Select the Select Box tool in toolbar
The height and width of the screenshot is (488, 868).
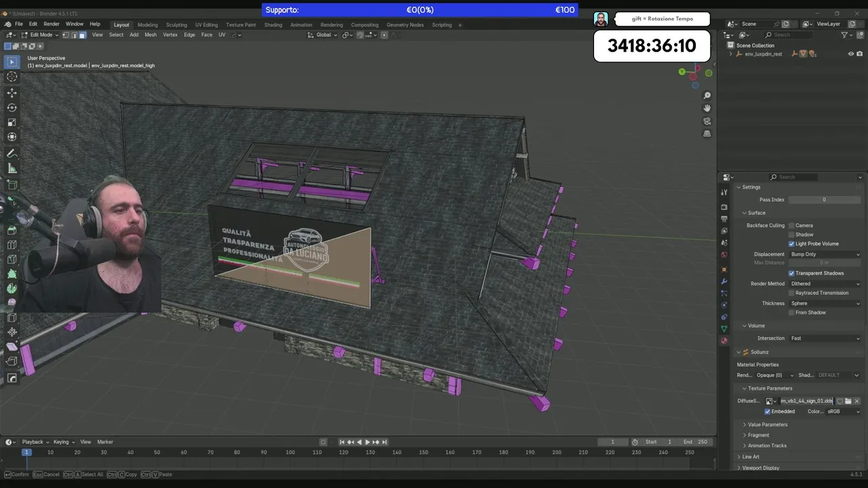tap(12, 62)
